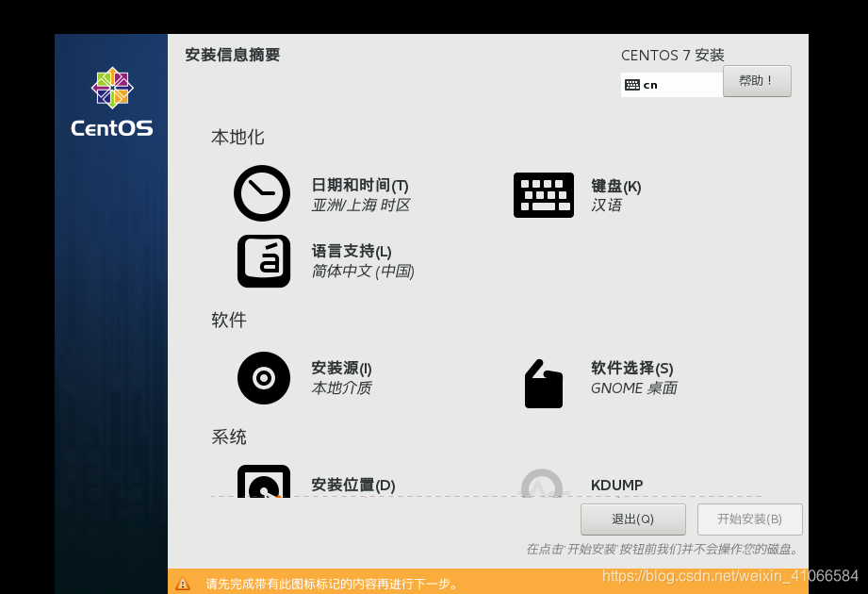This screenshot has height=594, width=868.
Task: Open the date and time clock icon
Action: pyautogui.click(x=262, y=193)
